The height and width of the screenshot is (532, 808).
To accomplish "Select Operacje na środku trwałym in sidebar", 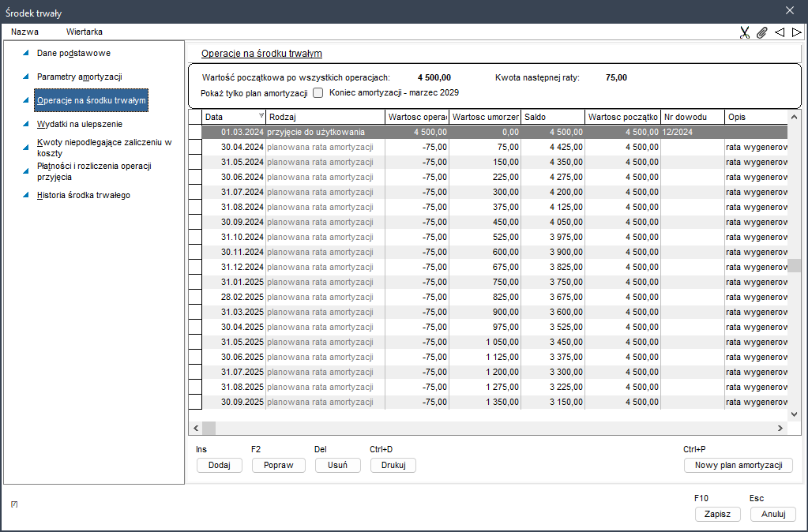I will pos(91,100).
